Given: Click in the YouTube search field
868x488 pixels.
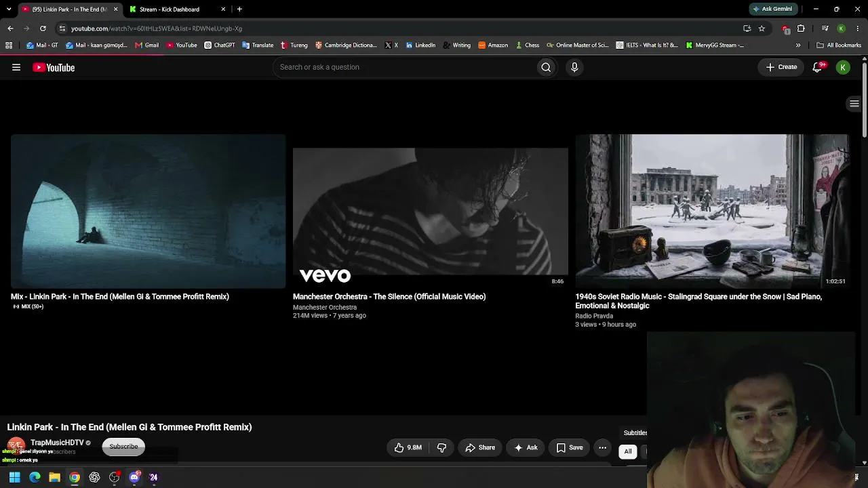Looking at the screenshot, I should click(x=404, y=67).
